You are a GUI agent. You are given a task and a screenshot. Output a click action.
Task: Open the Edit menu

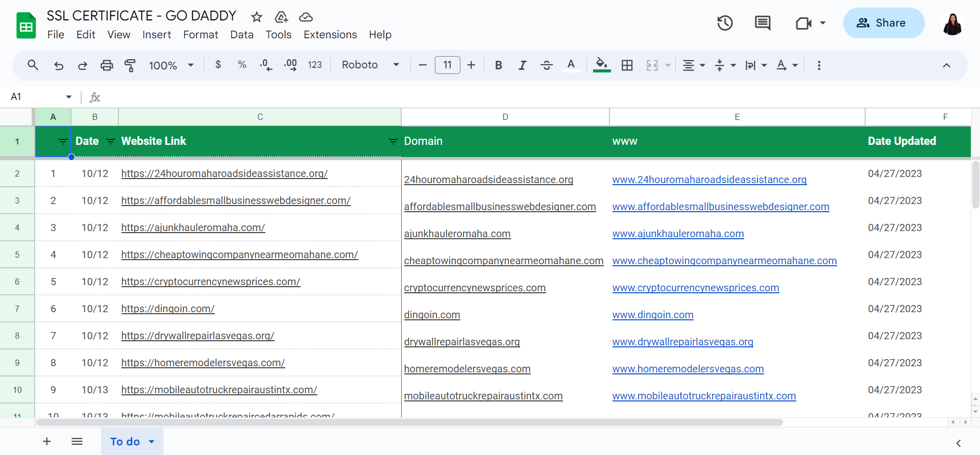(x=86, y=35)
